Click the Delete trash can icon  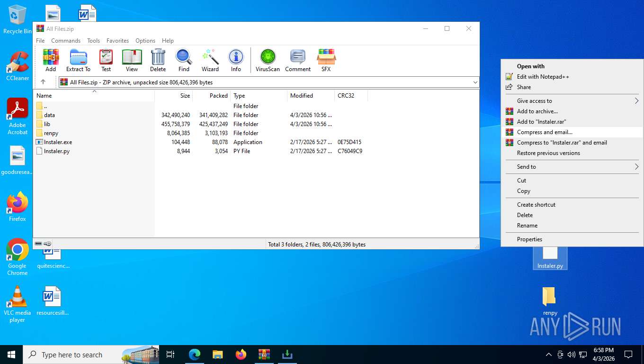pos(158,60)
